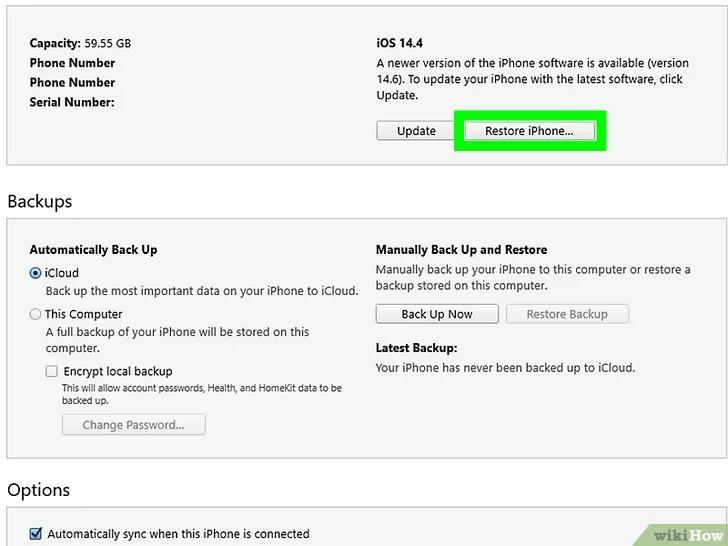Uncheck Automatically sync when this iPhone is connected

[x=35, y=533]
